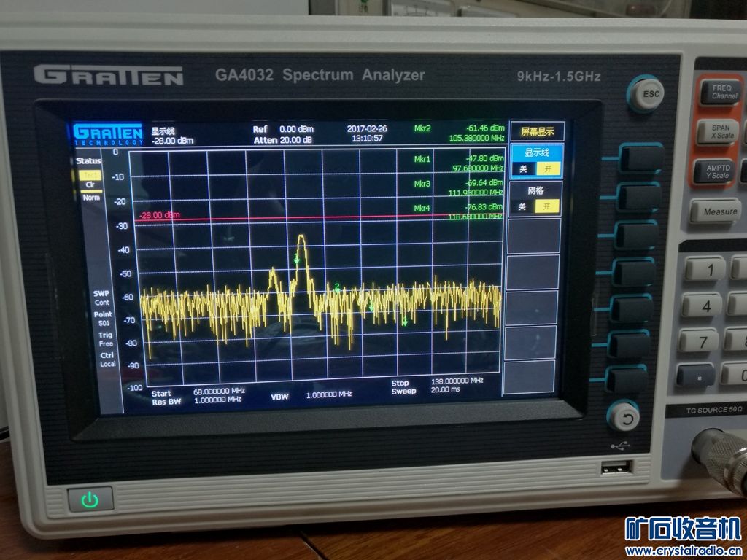
Task: Click the Start 68.000000 MHz value
Action: click(x=219, y=391)
